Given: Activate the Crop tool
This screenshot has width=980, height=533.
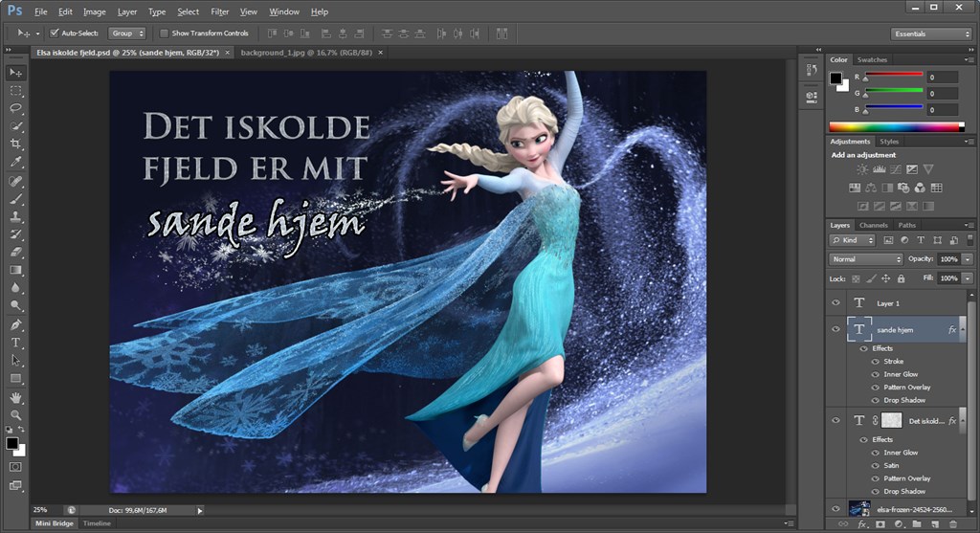Looking at the screenshot, I should pos(15,144).
